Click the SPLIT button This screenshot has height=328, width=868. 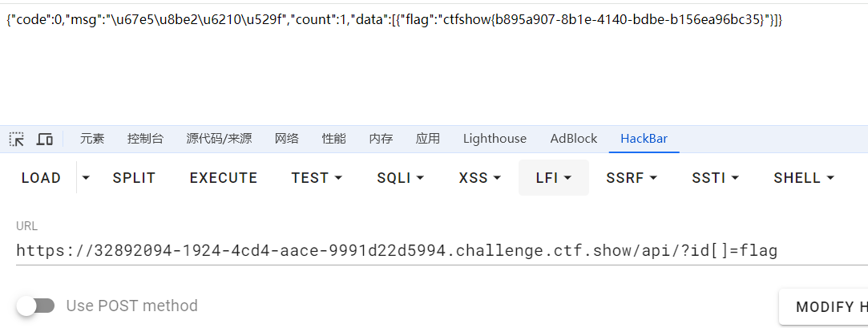[134, 178]
